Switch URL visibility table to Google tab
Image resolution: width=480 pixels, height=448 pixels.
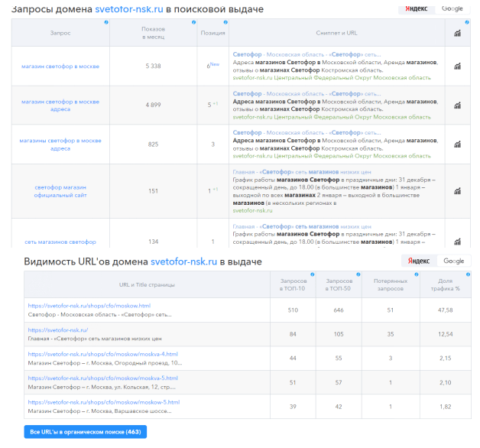click(x=454, y=261)
